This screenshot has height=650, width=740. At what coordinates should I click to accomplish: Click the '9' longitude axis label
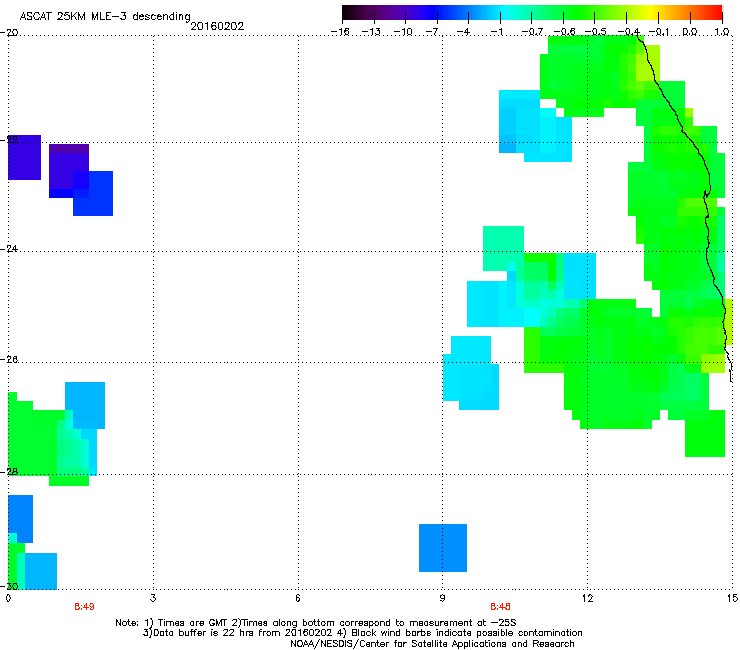point(442,599)
